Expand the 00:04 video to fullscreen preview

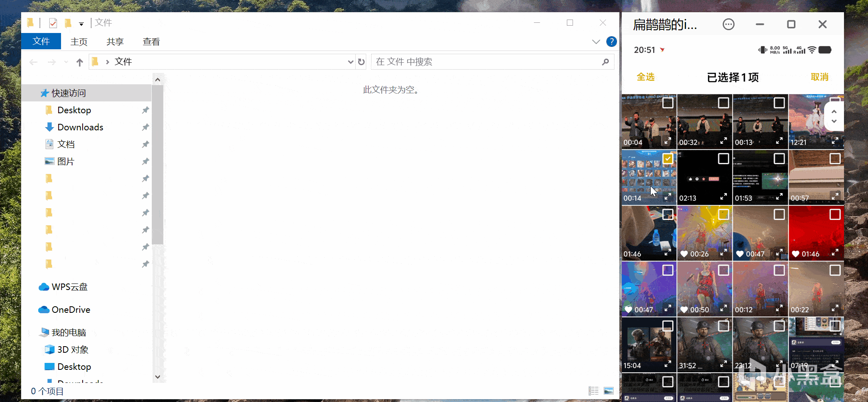[668, 141]
